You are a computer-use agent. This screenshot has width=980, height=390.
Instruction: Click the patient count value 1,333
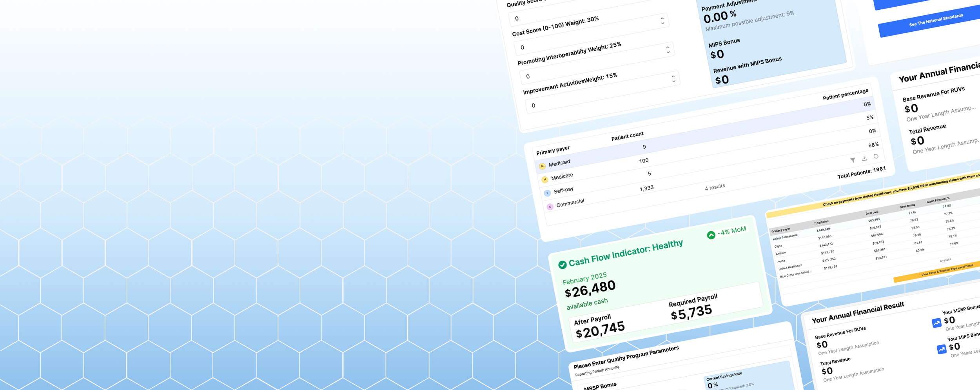click(647, 189)
